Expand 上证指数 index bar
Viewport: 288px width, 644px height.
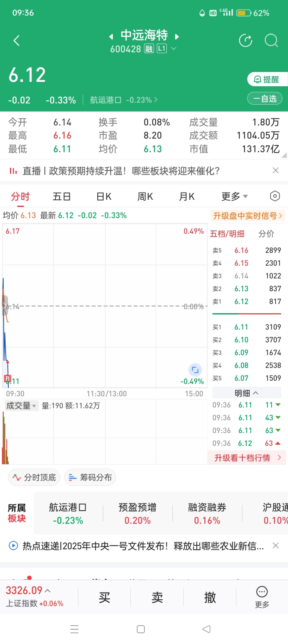point(35,596)
